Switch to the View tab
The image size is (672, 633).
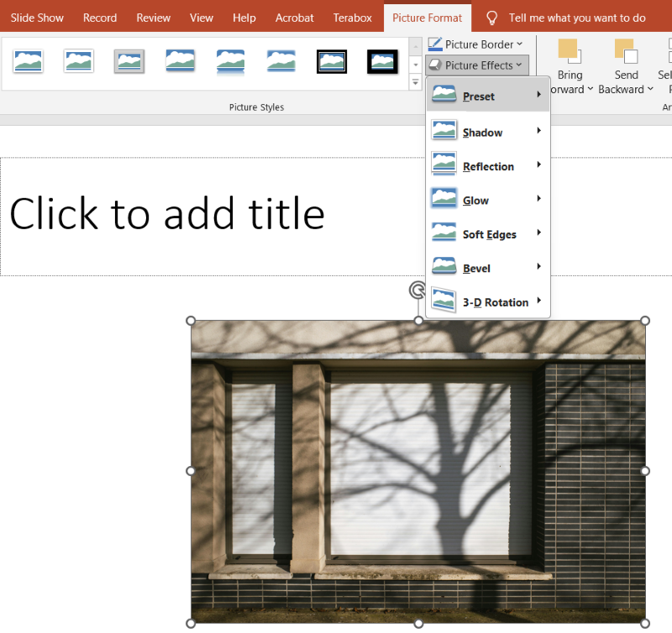(201, 18)
